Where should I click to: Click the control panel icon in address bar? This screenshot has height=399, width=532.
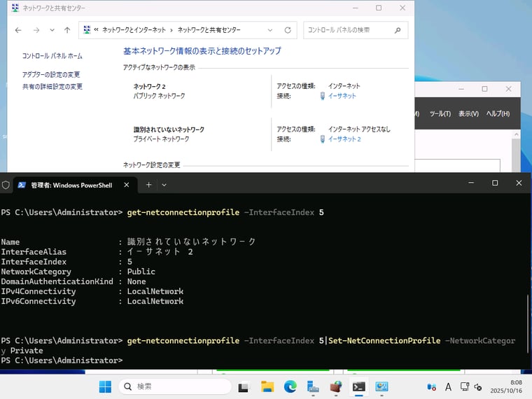point(87,30)
